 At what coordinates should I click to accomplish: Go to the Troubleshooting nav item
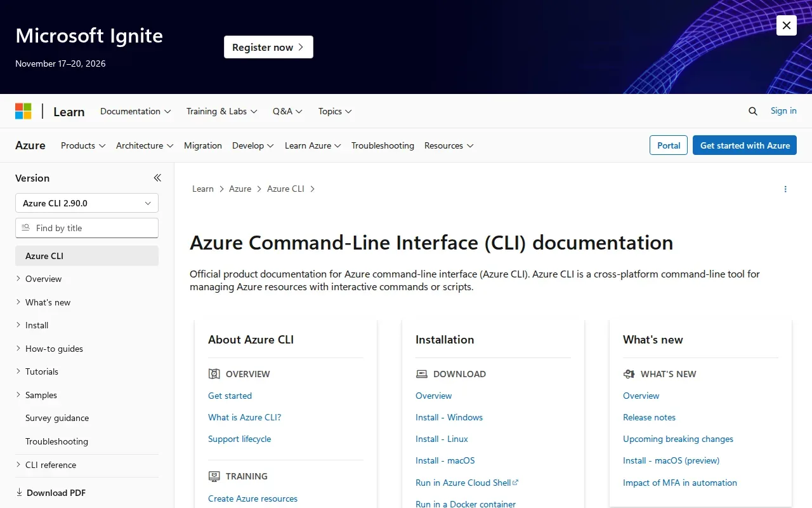[x=383, y=145]
